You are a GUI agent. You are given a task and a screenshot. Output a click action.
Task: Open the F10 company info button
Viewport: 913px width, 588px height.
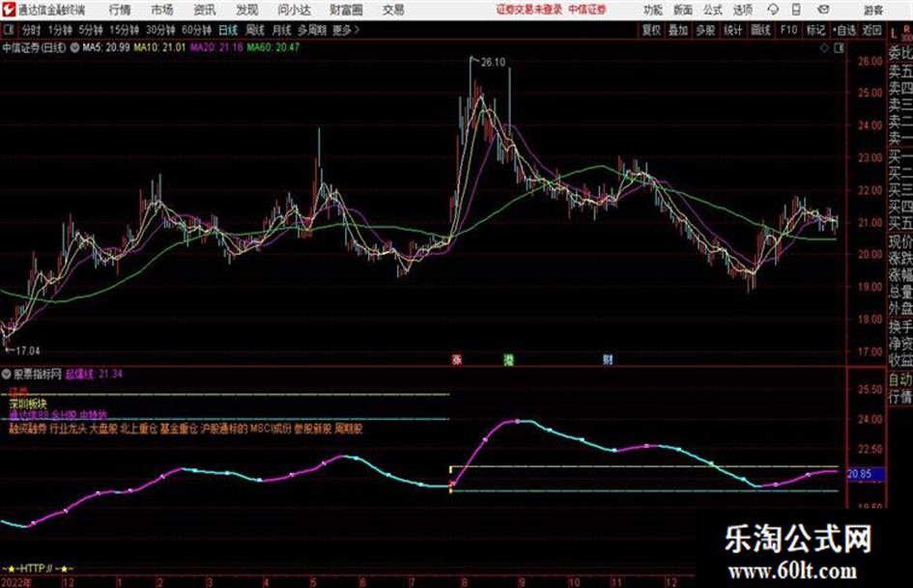(788, 30)
